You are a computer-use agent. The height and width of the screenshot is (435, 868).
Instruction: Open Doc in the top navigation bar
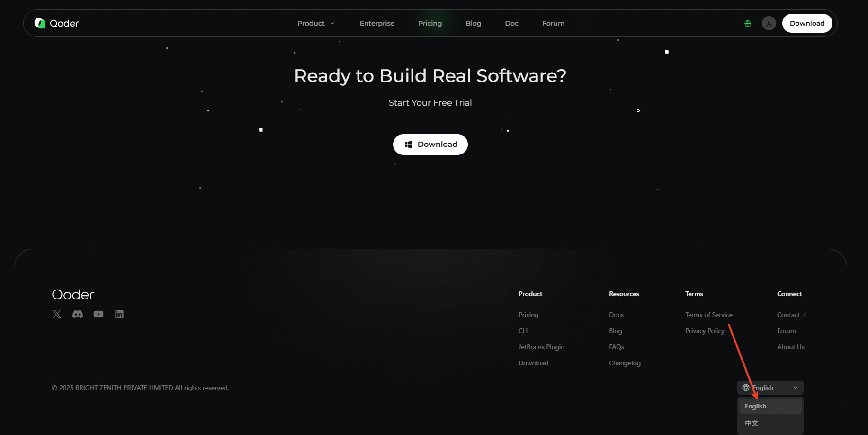(x=512, y=23)
